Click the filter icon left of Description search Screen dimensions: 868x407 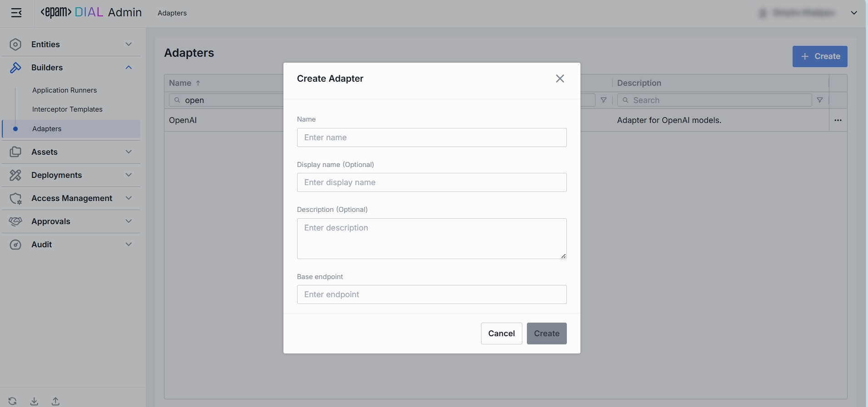[x=603, y=100]
